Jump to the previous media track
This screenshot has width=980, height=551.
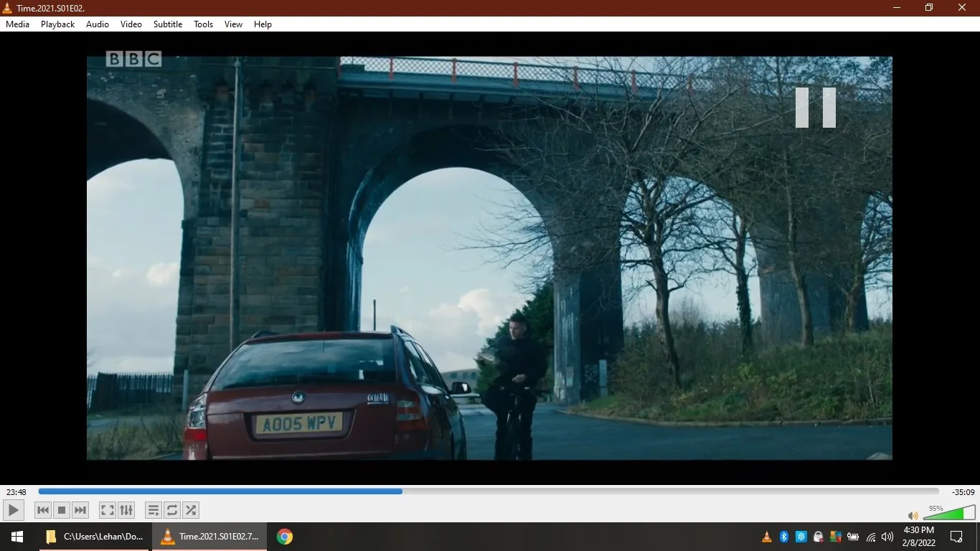tap(43, 510)
